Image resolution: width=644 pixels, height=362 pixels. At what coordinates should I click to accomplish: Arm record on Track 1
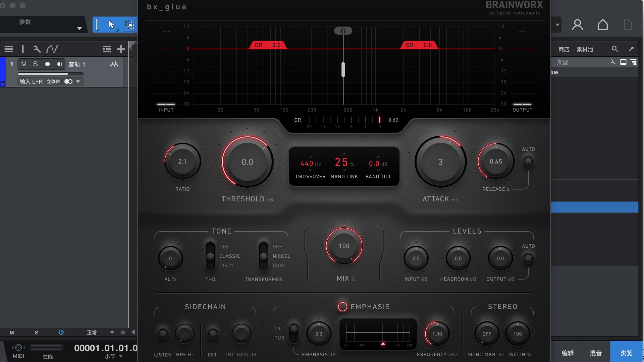tap(47, 64)
